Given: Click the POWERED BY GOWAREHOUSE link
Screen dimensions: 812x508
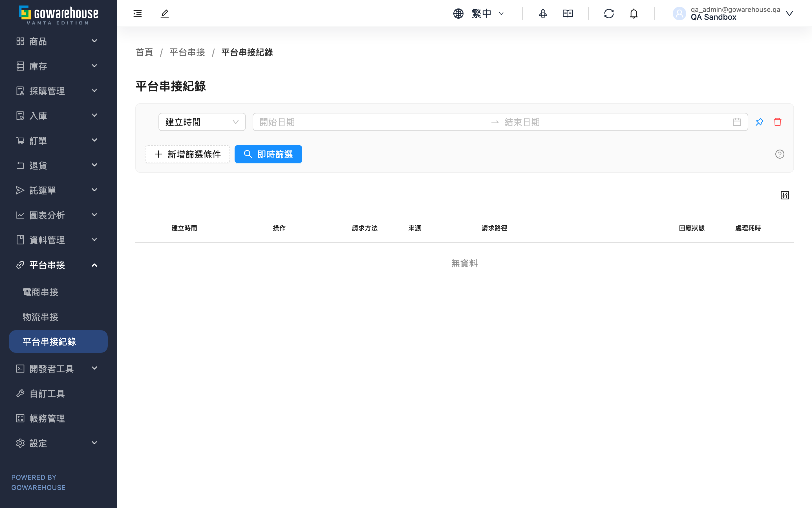Looking at the screenshot, I should [x=39, y=482].
